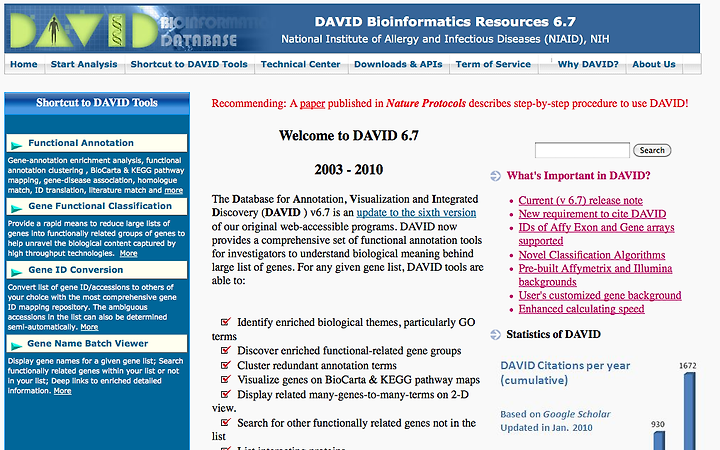720x450 pixels.
Task: Click 'More' link under Gene Name Batch Viewer description
Action: coord(62,391)
